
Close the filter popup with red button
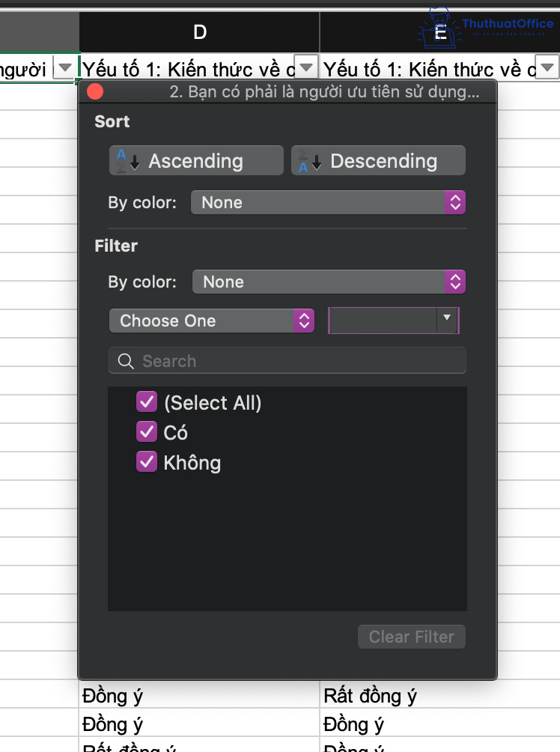point(95,92)
